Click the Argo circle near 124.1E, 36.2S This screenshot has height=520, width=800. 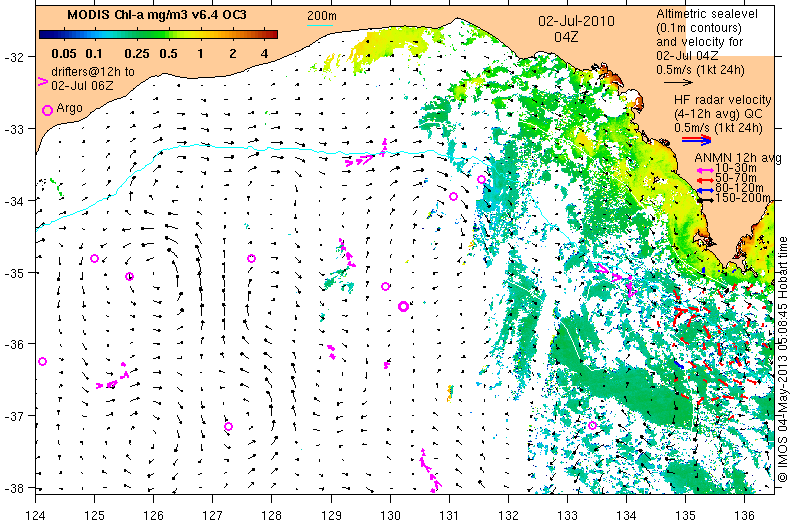pos(42,361)
